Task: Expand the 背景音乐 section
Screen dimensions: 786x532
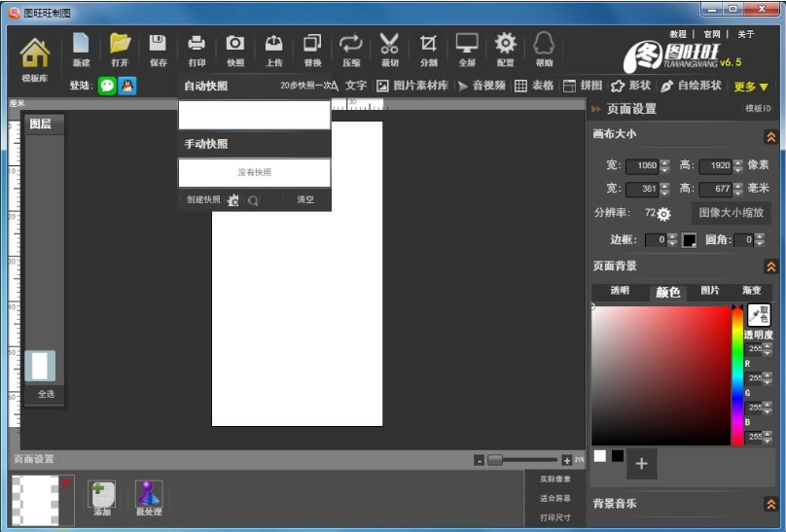Action: tap(771, 504)
